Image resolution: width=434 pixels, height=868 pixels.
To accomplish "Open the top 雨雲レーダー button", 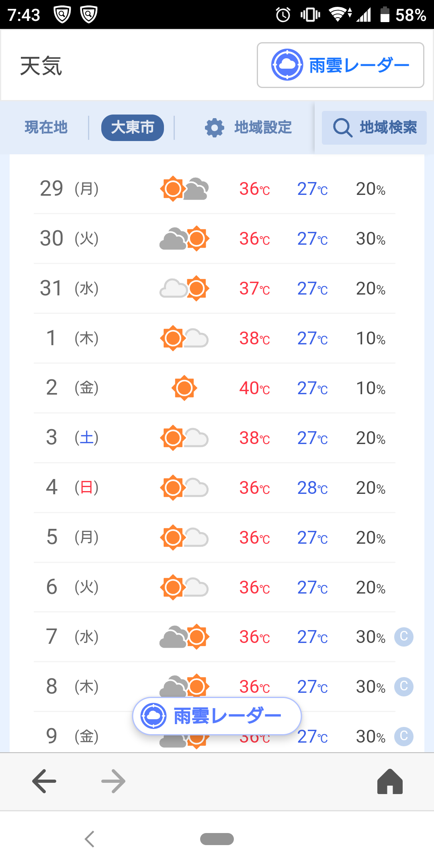I will tap(340, 65).
